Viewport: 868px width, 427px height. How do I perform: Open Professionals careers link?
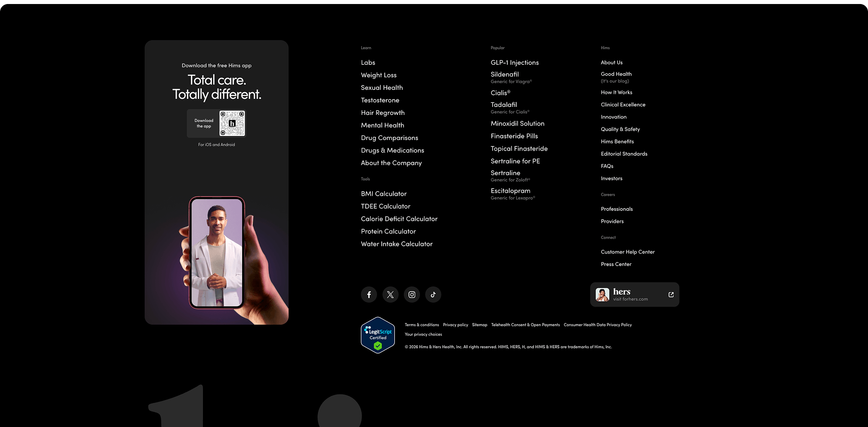click(x=616, y=209)
